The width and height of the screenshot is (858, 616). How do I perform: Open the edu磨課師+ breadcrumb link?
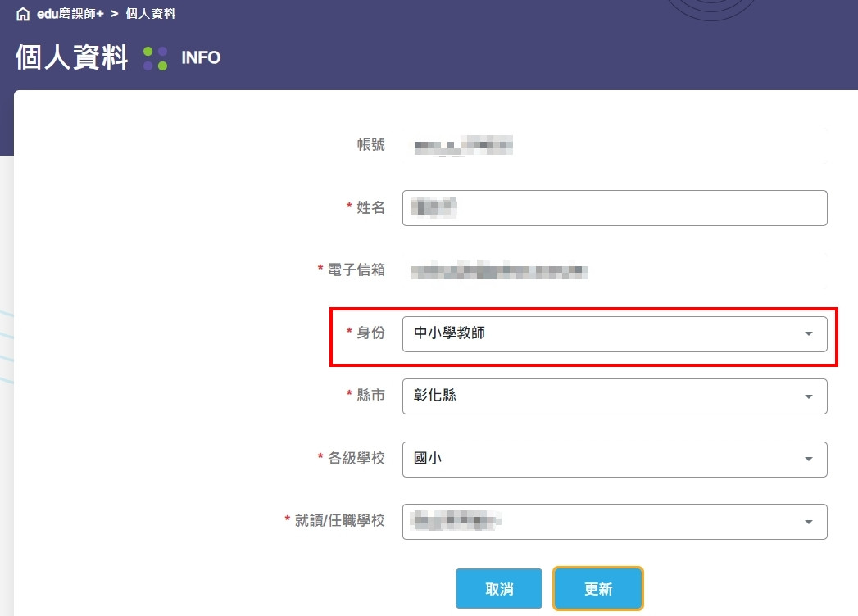pos(70,15)
